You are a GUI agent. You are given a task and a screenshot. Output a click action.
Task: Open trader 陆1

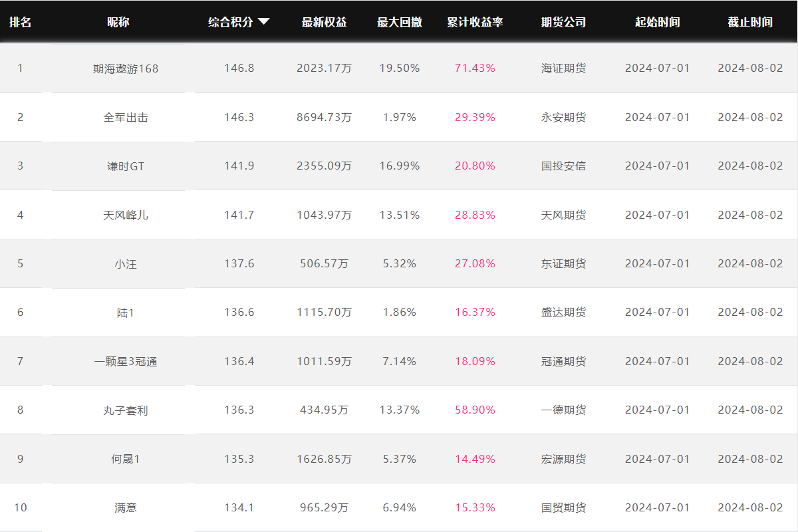point(126,313)
